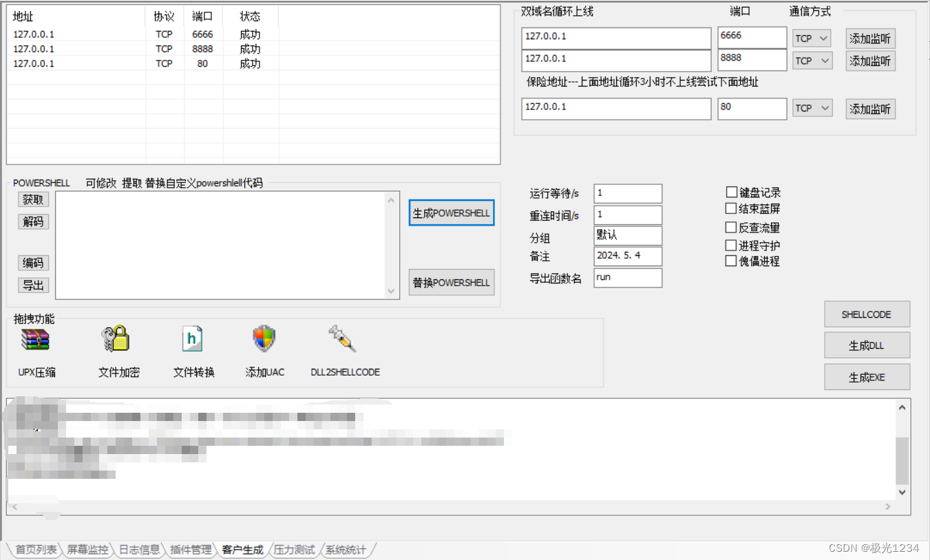Select the table row with port 80
The width and height of the screenshot is (930, 560).
point(253,63)
